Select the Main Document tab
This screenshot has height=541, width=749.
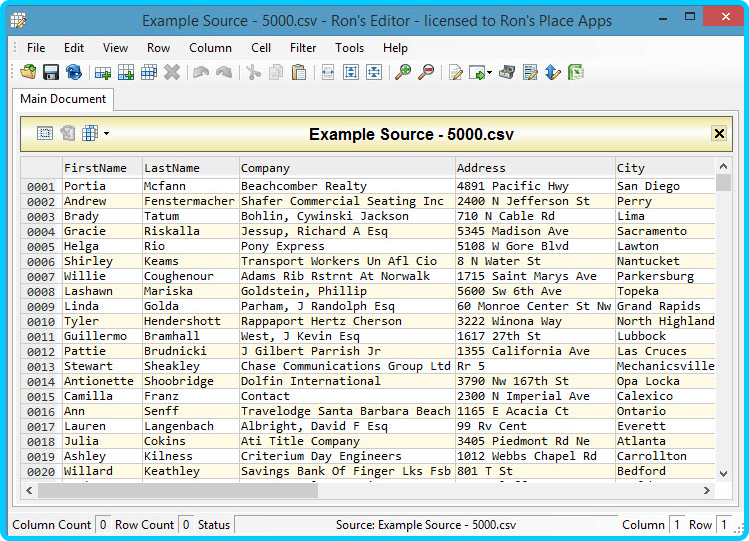point(63,99)
